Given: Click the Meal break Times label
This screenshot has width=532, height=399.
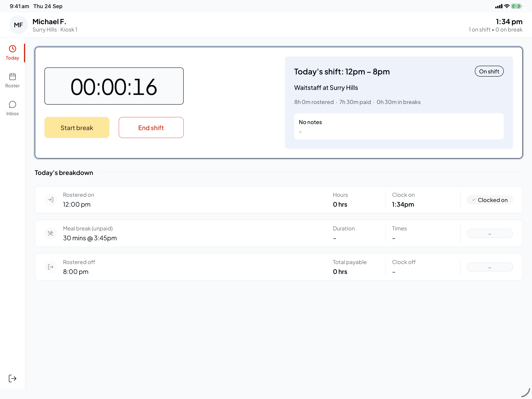Looking at the screenshot, I should (x=399, y=228).
